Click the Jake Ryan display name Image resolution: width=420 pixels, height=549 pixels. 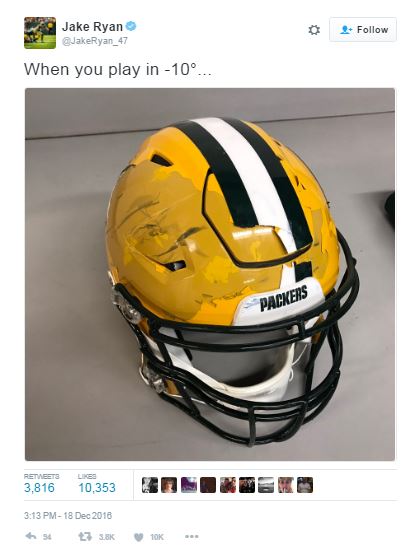92,26
